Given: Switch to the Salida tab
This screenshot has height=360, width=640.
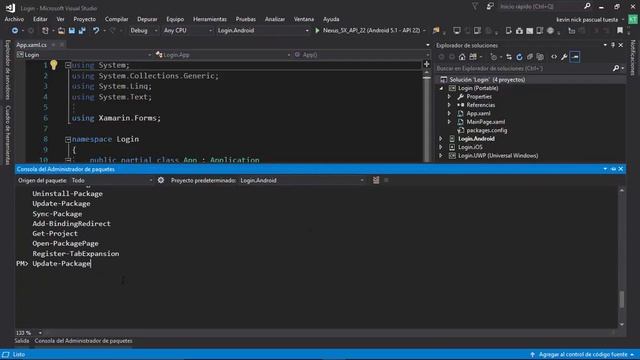Looking at the screenshot, I should (x=22, y=341).
